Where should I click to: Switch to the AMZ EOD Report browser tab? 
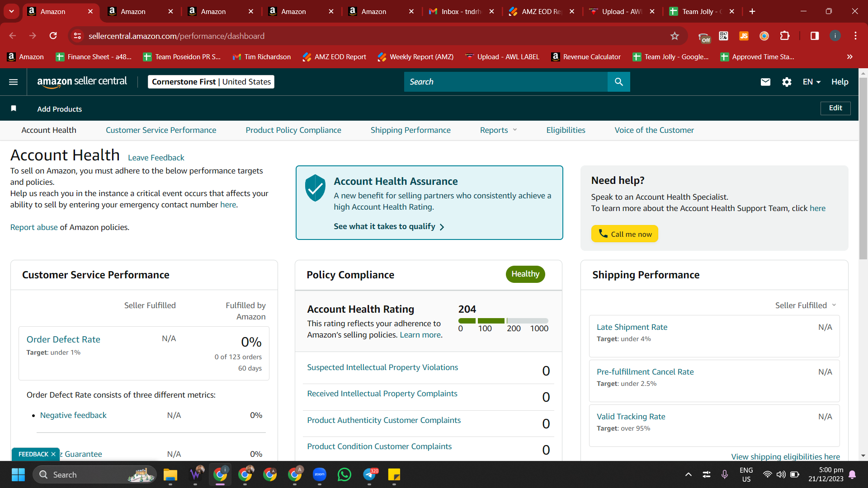(x=542, y=11)
